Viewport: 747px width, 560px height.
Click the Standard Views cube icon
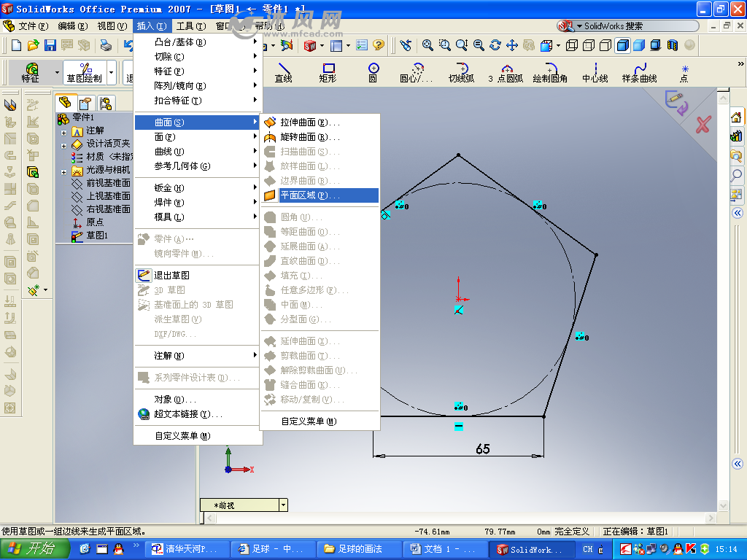coord(546,45)
